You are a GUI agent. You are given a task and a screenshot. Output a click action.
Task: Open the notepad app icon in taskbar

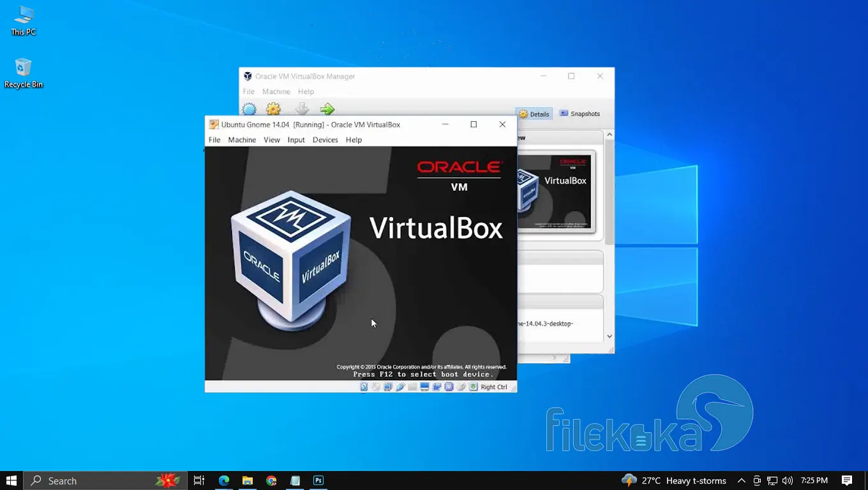pyautogui.click(x=295, y=480)
